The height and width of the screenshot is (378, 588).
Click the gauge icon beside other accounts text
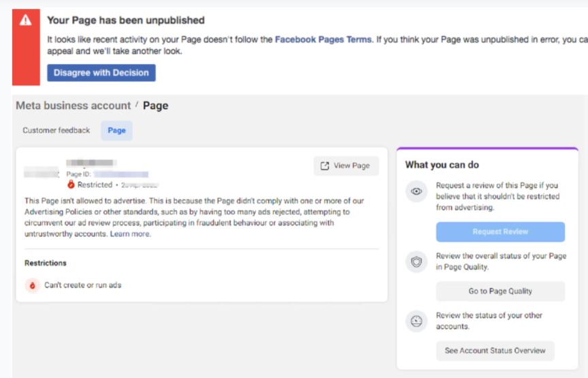416,321
